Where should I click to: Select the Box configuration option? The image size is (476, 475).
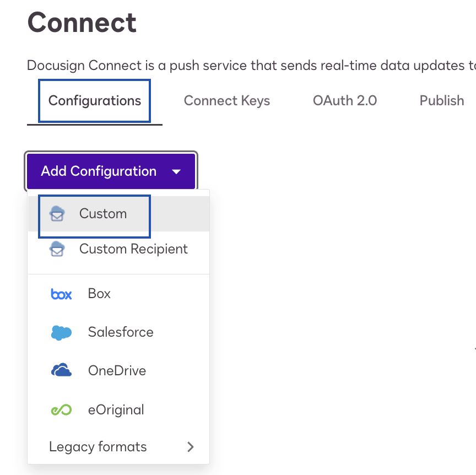point(118,294)
